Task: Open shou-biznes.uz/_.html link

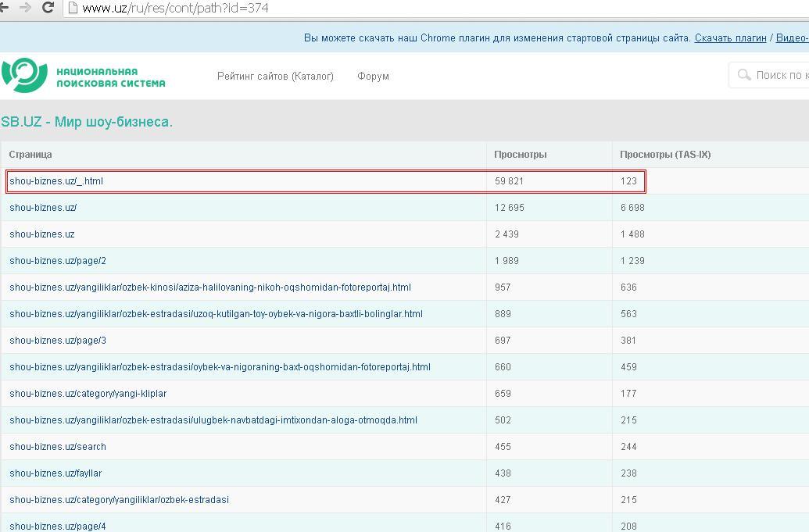Action: click(56, 181)
